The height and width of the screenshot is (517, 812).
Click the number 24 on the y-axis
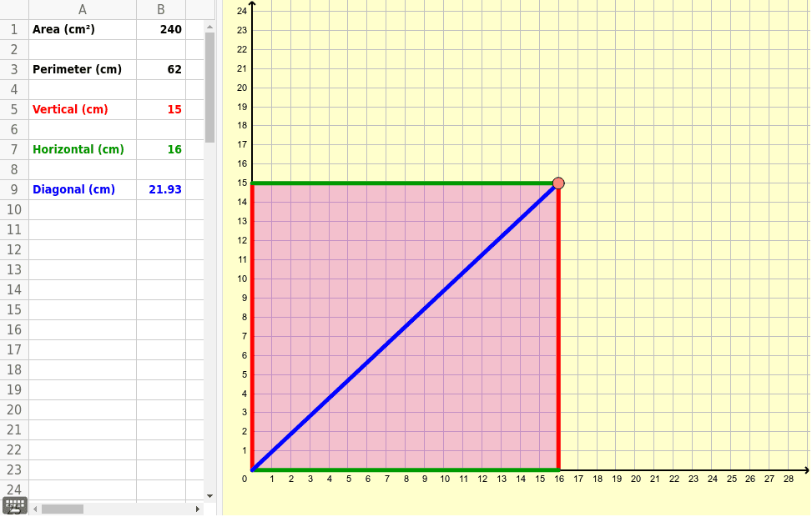coord(242,11)
